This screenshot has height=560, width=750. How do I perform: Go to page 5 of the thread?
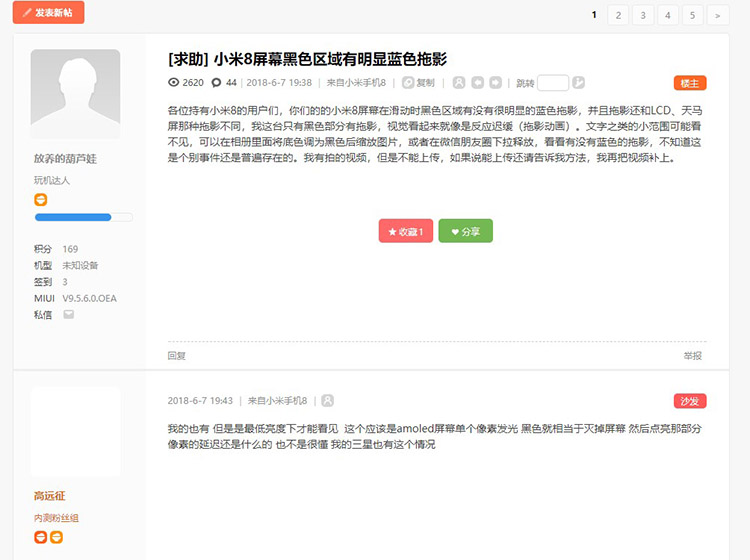pos(692,15)
